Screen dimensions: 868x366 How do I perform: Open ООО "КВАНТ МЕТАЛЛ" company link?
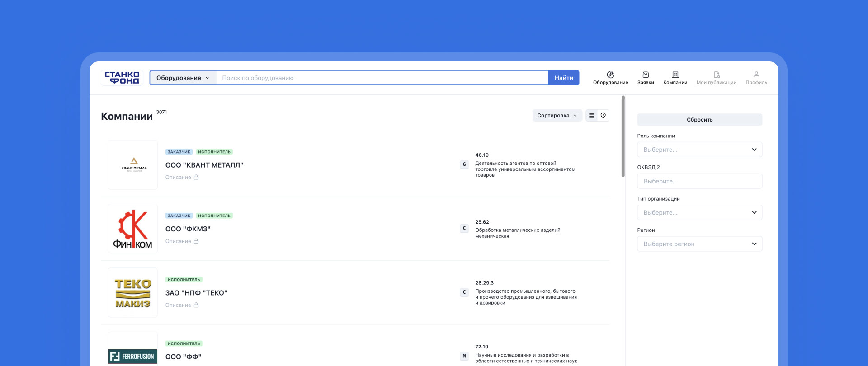coord(204,165)
